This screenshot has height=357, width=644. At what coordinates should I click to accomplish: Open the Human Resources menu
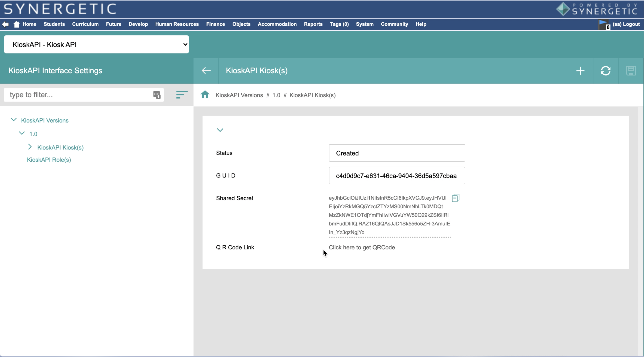pyautogui.click(x=177, y=24)
